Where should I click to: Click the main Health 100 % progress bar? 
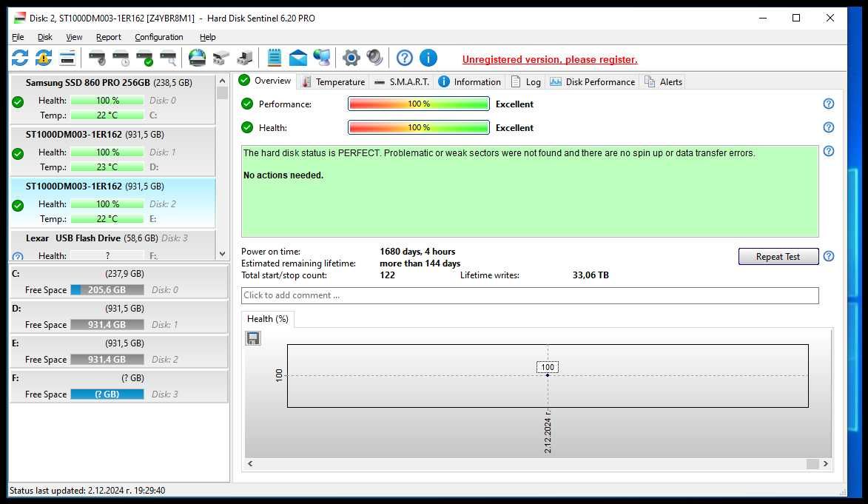tap(419, 127)
